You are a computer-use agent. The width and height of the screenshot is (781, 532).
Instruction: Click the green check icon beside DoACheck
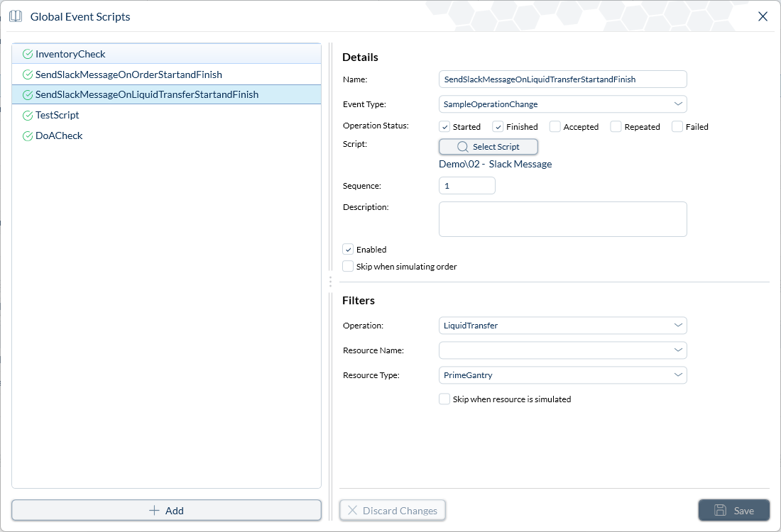tap(28, 136)
